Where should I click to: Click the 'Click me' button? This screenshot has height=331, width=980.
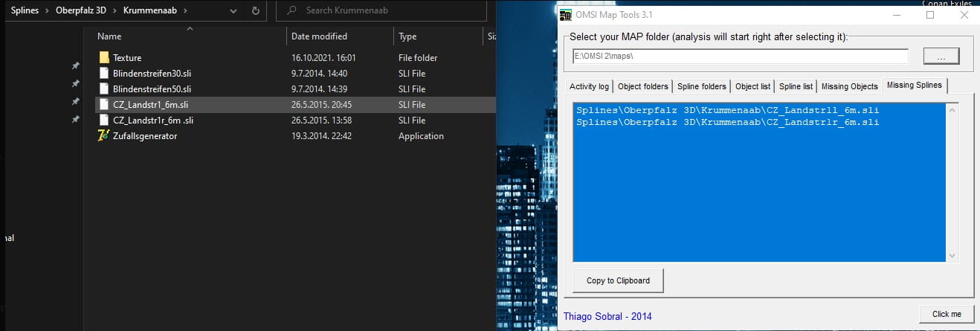(946, 314)
